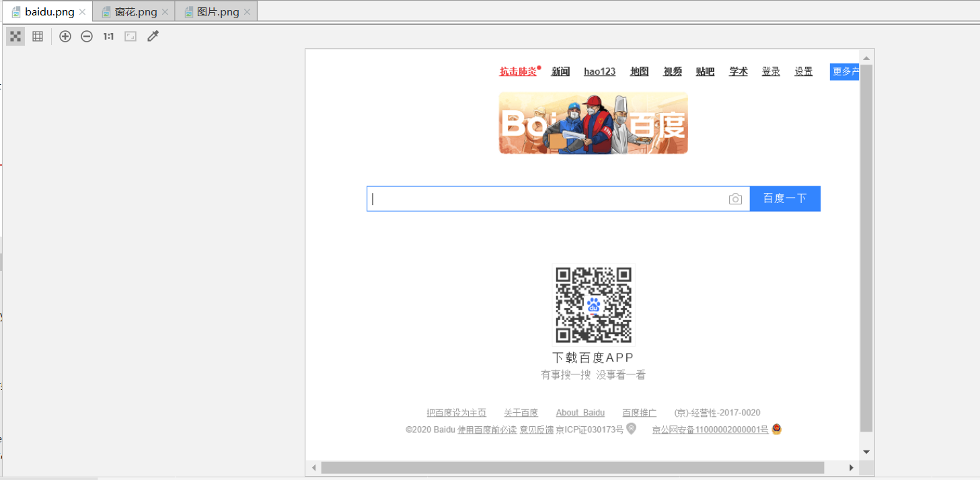Switch to the 图片.png tab
The height and width of the screenshot is (480, 980).
click(217, 11)
